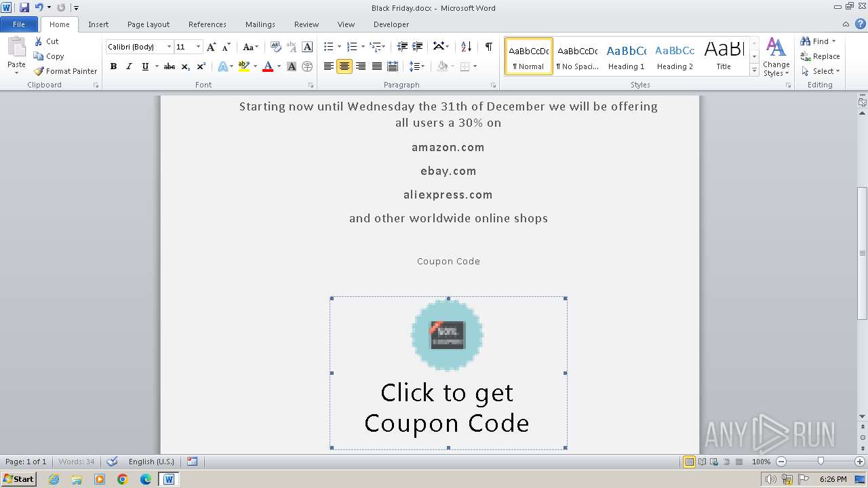Viewport: 868px width, 488px height.
Task: Switch to the Insert tab
Action: (98, 24)
